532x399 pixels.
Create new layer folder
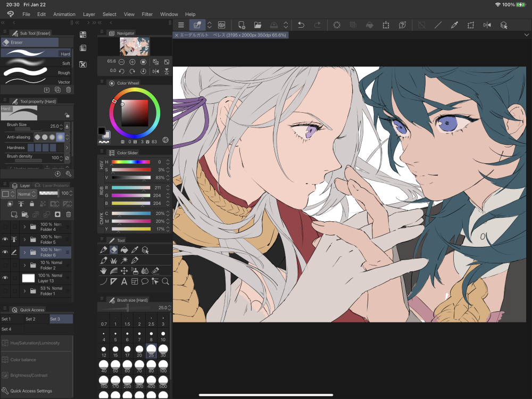pos(25,214)
